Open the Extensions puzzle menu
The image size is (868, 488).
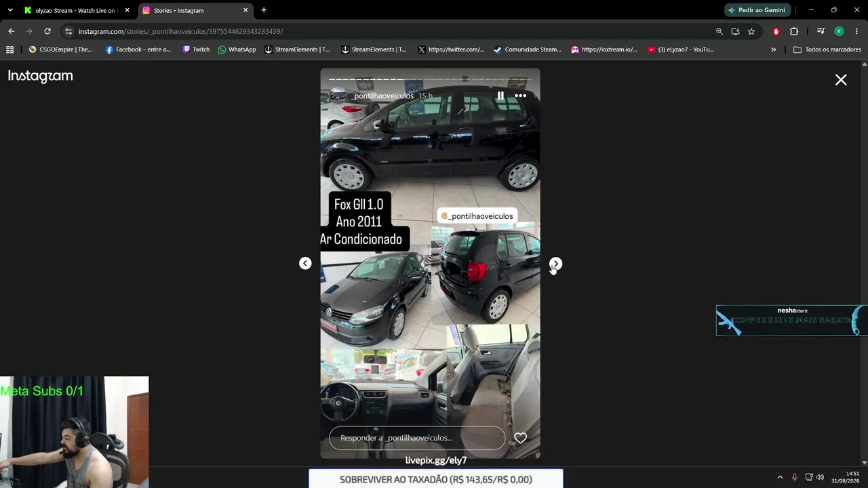(794, 31)
